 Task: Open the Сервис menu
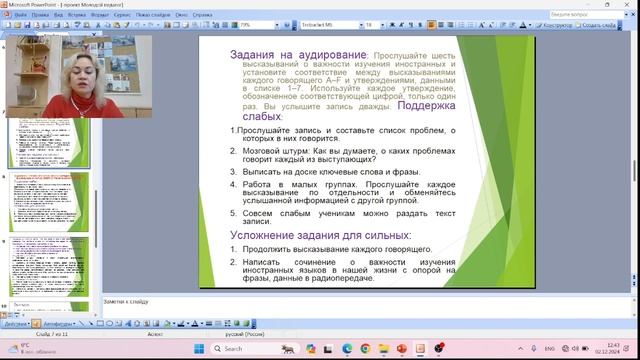tap(122, 15)
